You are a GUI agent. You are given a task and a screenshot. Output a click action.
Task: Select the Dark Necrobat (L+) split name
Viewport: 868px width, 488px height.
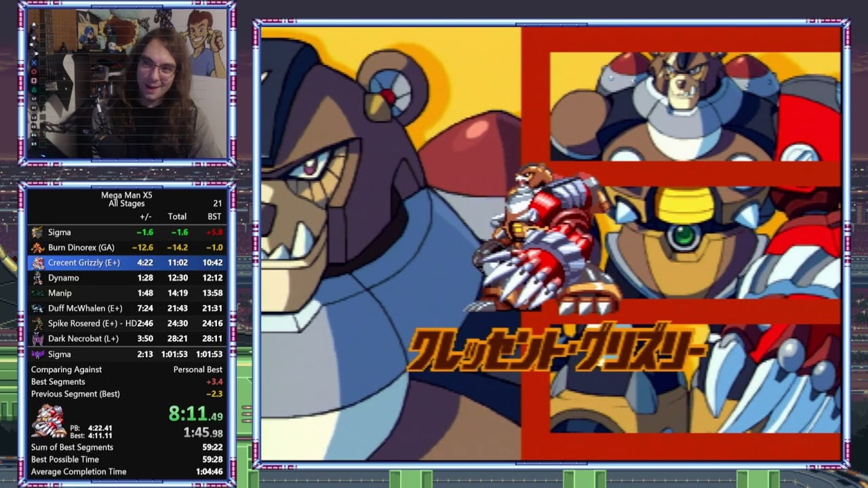pyautogui.click(x=83, y=339)
